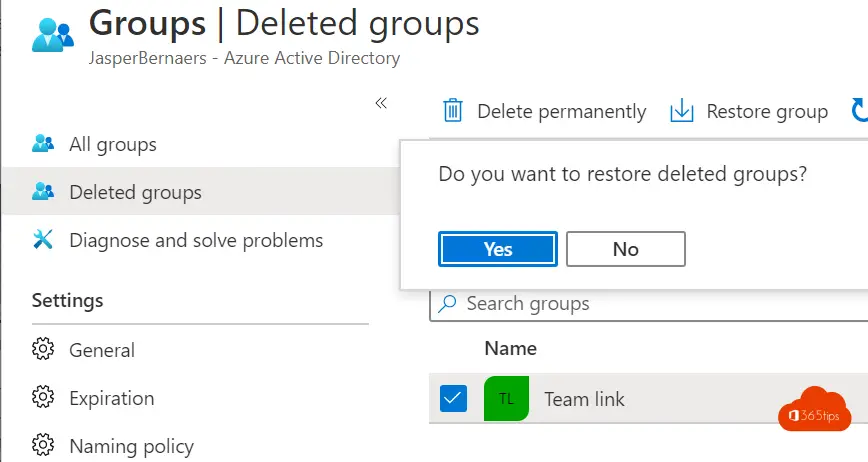The width and height of the screenshot is (868, 462).
Task: Click the Deleted groups people icon
Action: tap(43, 191)
